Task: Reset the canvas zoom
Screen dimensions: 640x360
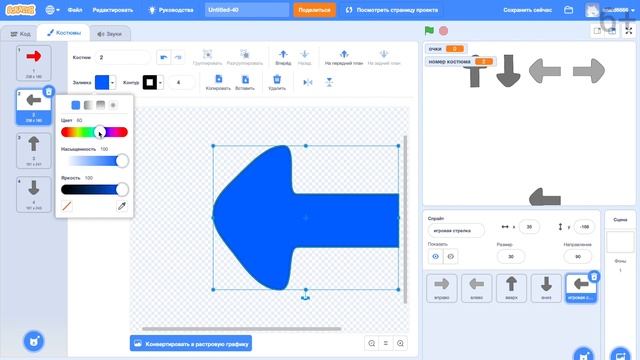Action: click(386, 343)
